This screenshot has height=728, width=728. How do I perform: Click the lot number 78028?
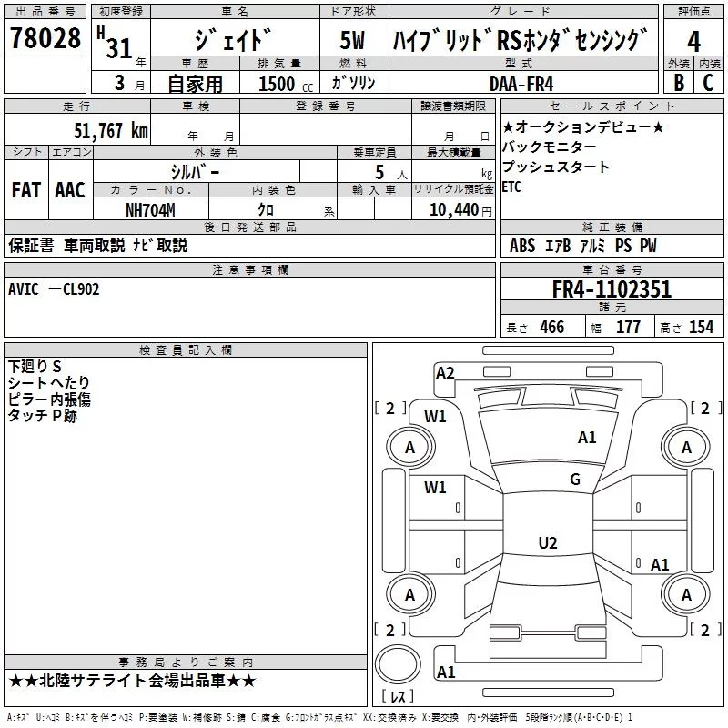(x=45, y=40)
